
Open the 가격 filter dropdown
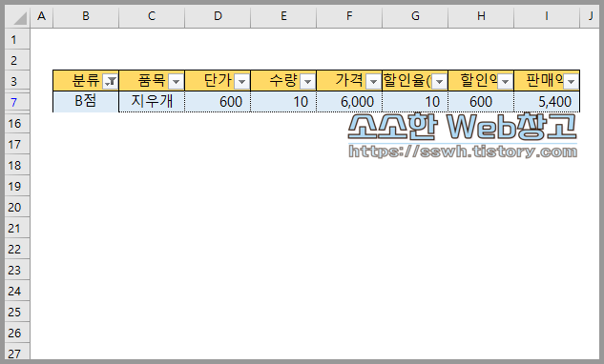click(x=373, y=81)
